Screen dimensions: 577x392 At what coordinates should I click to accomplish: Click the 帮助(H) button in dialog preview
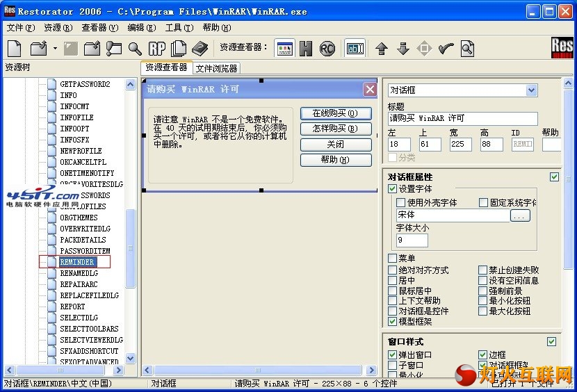tap(336, 160)
